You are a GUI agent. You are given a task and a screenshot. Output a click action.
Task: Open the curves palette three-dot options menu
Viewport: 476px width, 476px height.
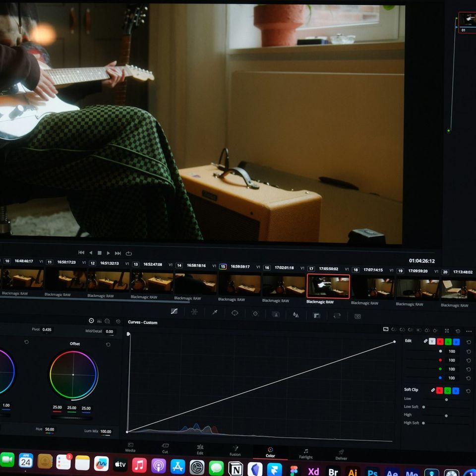tap(469, 331)
